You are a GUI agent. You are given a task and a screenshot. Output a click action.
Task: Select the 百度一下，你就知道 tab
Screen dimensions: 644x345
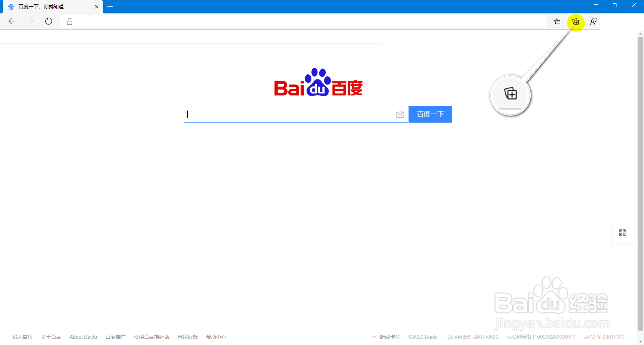(x=53, y=7)
